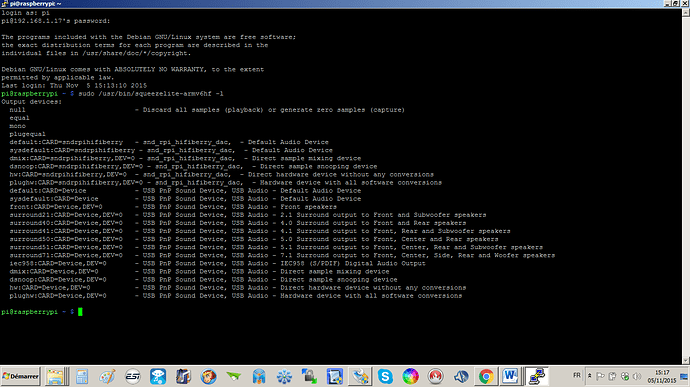Click the terminal scrollbar down arrow
The height and width of the screenshot is (387, 690).
point(686,360)
